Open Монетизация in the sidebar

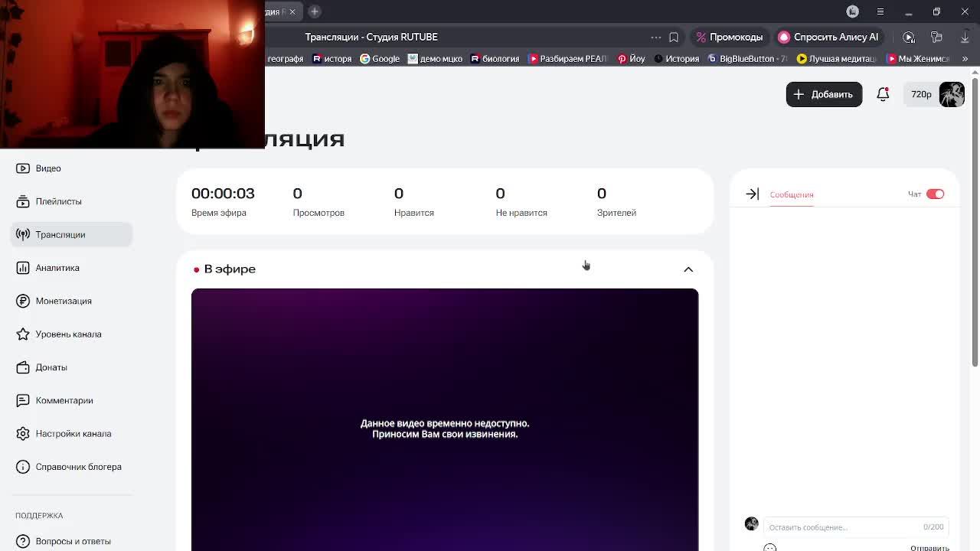pos(71,301)
